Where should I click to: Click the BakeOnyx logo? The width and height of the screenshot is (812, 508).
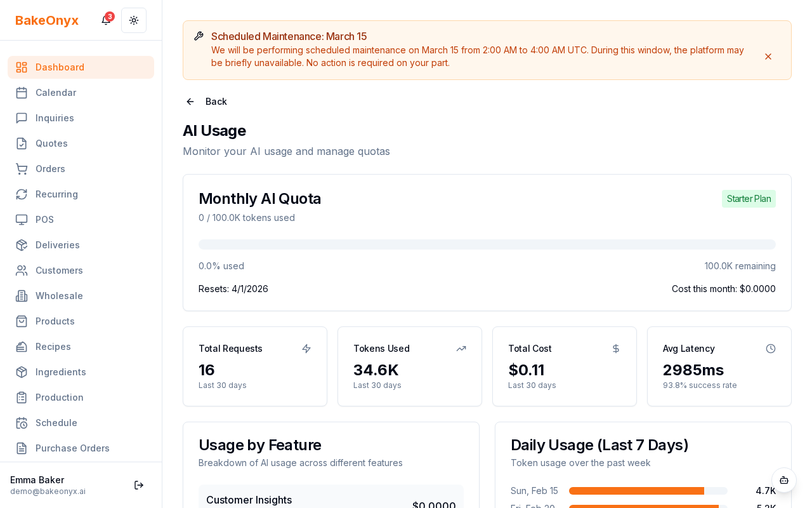pos(47,20)
